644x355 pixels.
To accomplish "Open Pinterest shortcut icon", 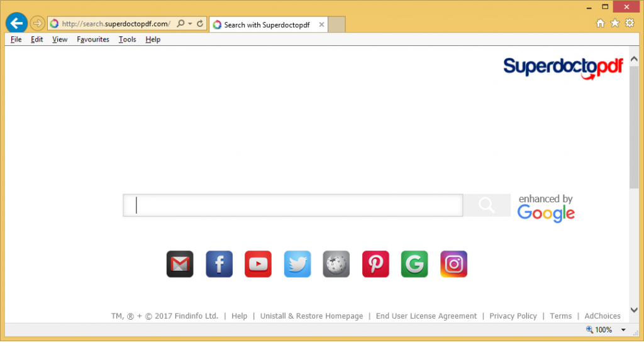I will click(x=375, y=264).
